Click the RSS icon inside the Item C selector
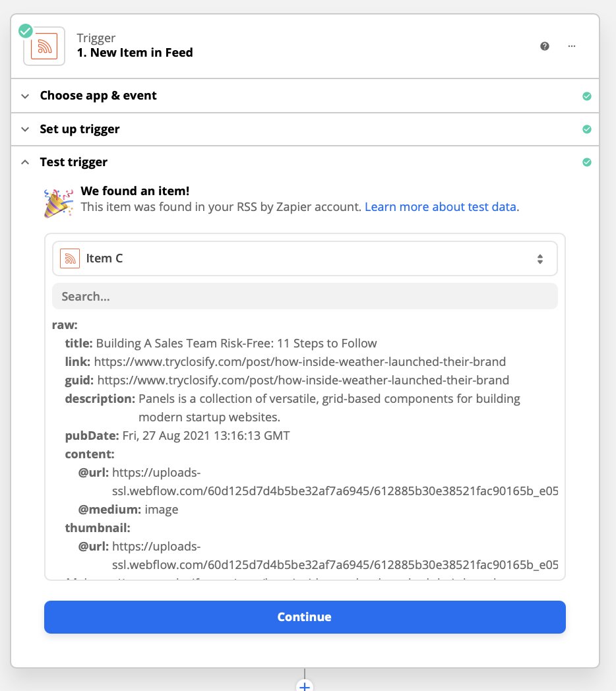Viewport: 616px width, 691px height. pyautogui.click(x=71, y=258)
